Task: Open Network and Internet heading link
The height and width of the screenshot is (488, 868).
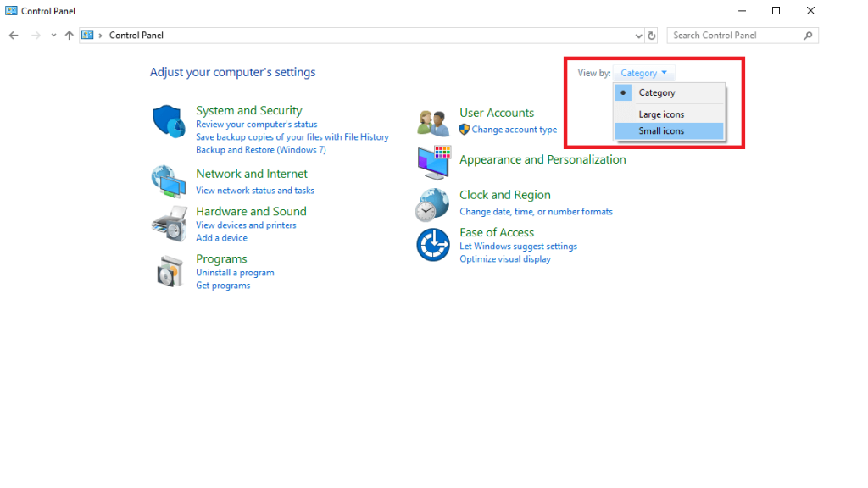Action: coord(251,174)
